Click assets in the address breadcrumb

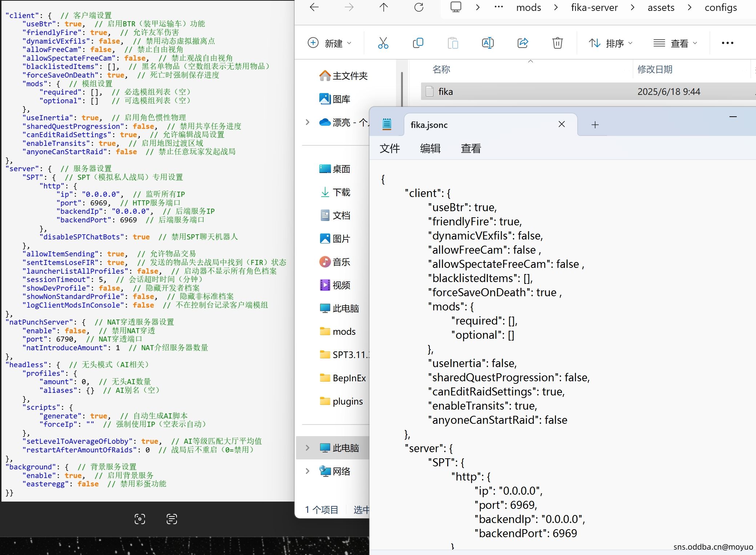(661, 7)
